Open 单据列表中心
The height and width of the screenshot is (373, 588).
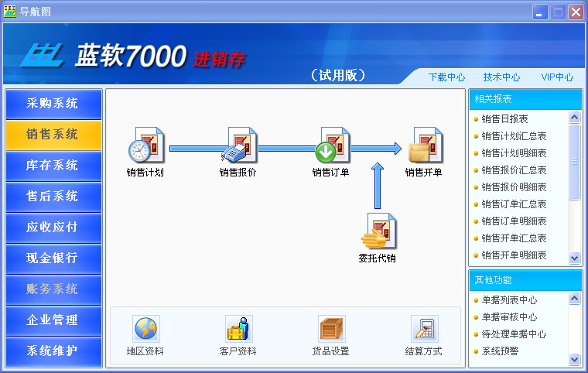(x=509, y=300)
